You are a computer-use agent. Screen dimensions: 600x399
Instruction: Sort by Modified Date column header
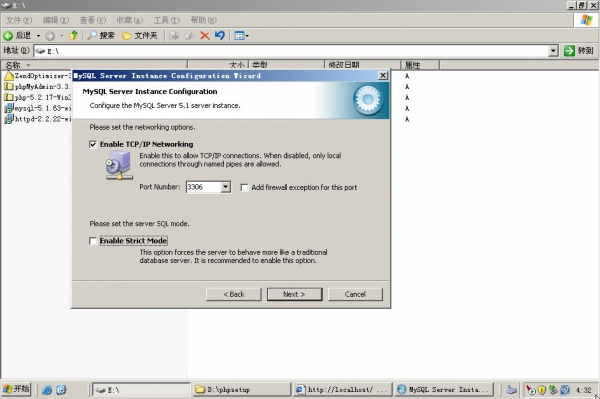pyautogui.click(x=363, y=65)
